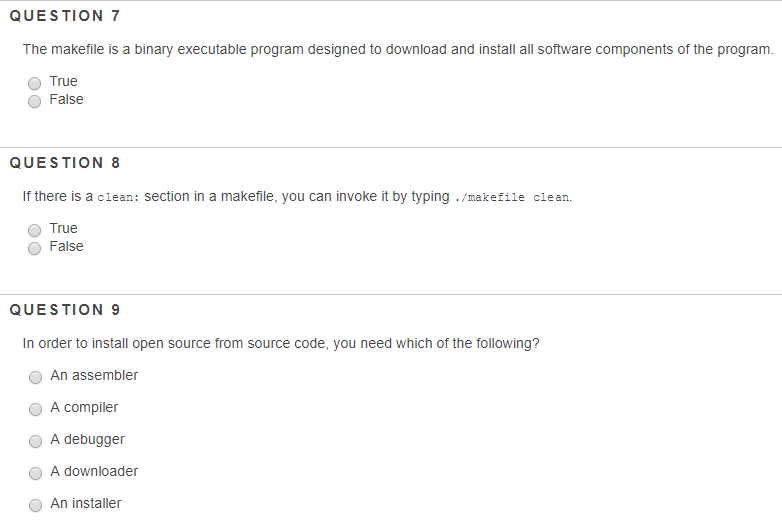Choose False radio button for Question 8
This screenshot has width=782, height=520.
(x=34, y=248)
